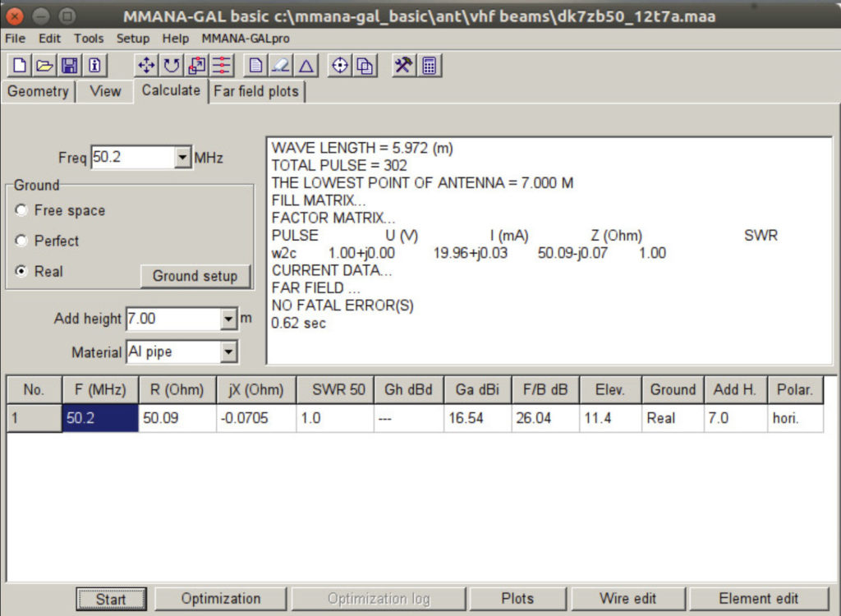Expand the Add height dropdown
Screen dimensions: 841x616
(x=228, y=319)
